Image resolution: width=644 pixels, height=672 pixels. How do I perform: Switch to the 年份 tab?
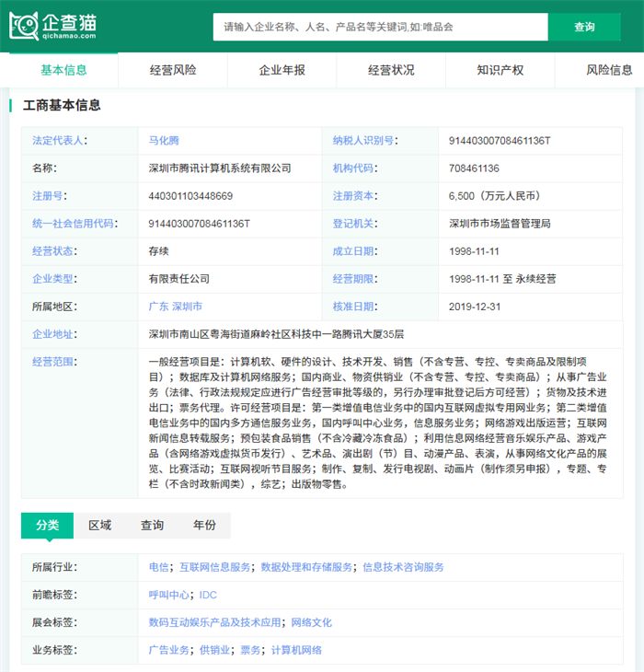[x=204, y=525]
